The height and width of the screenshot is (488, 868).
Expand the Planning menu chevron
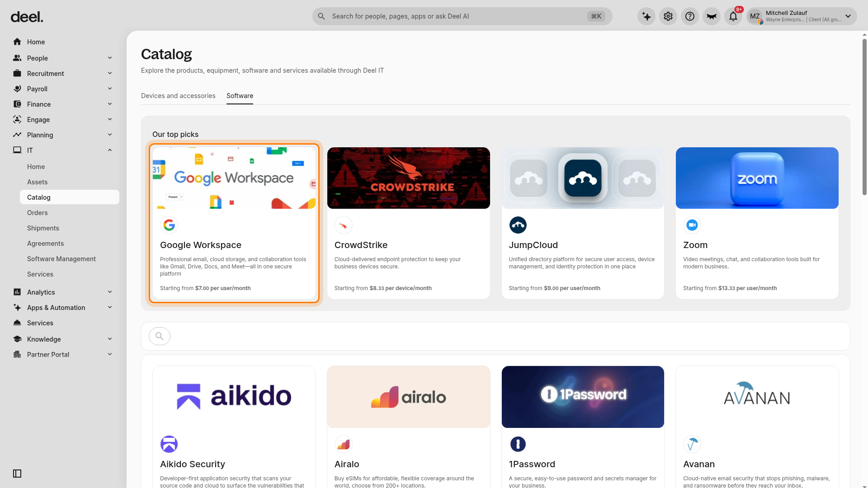110,135
